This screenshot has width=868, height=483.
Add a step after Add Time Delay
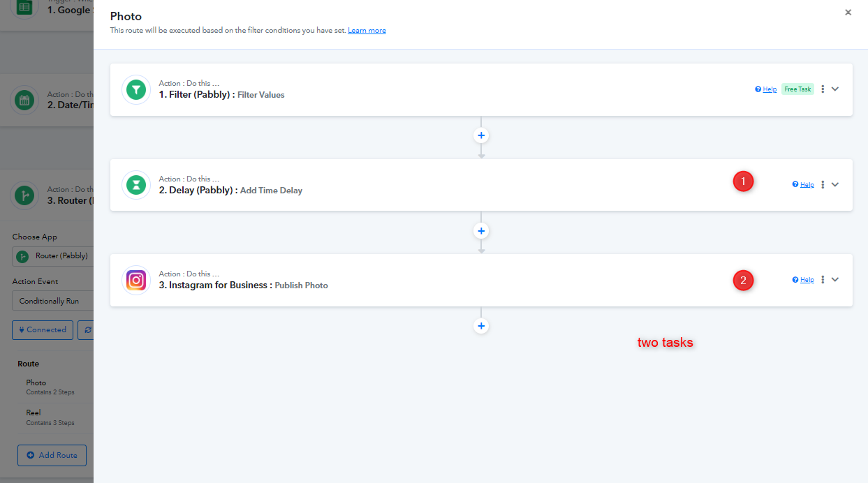[x=481, y=230]
